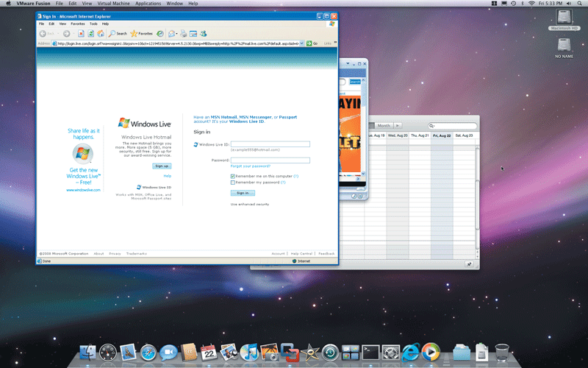588x368 pixels.
Task: Click VMware Fusion icon in Dock
Action: (290, 353)
